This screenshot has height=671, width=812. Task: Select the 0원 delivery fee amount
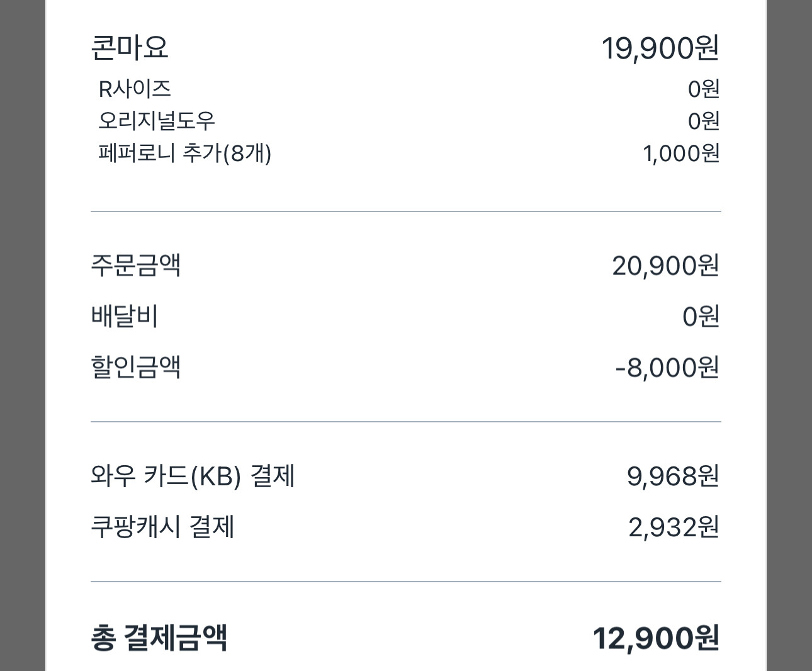[x=701, y=317]
